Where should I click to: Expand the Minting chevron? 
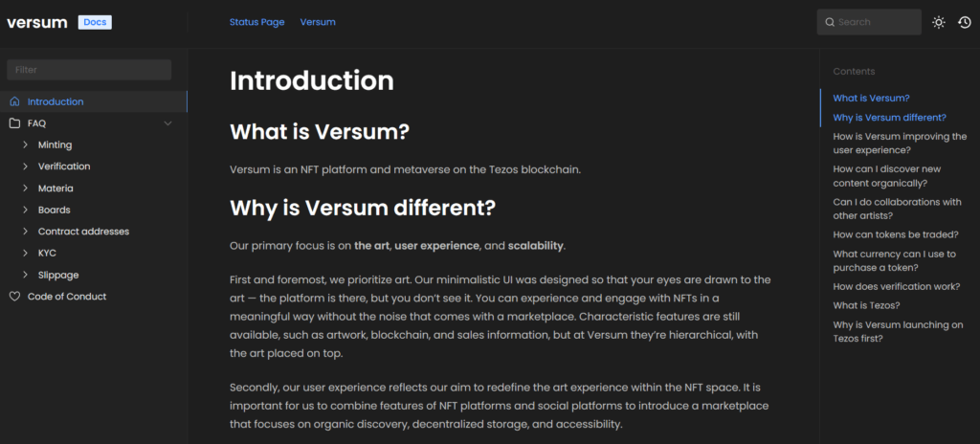point(26,144)
